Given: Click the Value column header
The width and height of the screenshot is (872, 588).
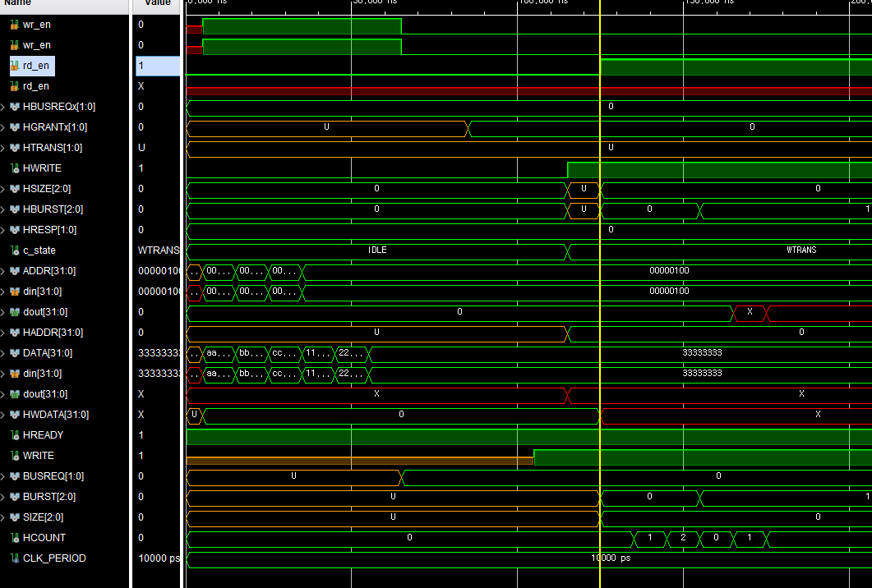Looking at the screenshot, I should click(x=157, y=3).
